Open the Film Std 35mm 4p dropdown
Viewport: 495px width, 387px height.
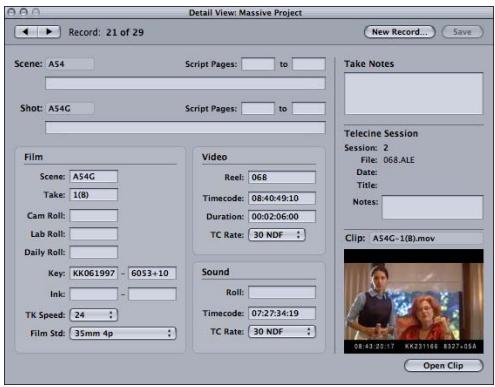pyautogui.click(x=123, y=333)
